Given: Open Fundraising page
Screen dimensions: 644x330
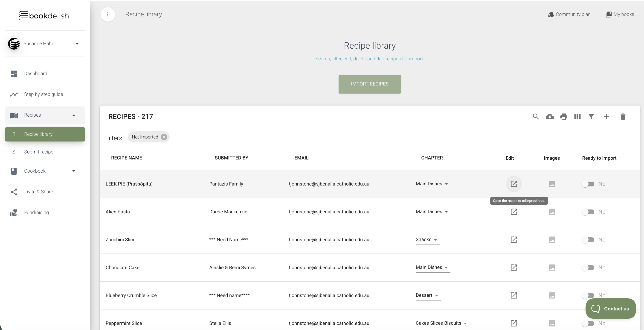Looking at the screenshot, I should click(45, 212).
